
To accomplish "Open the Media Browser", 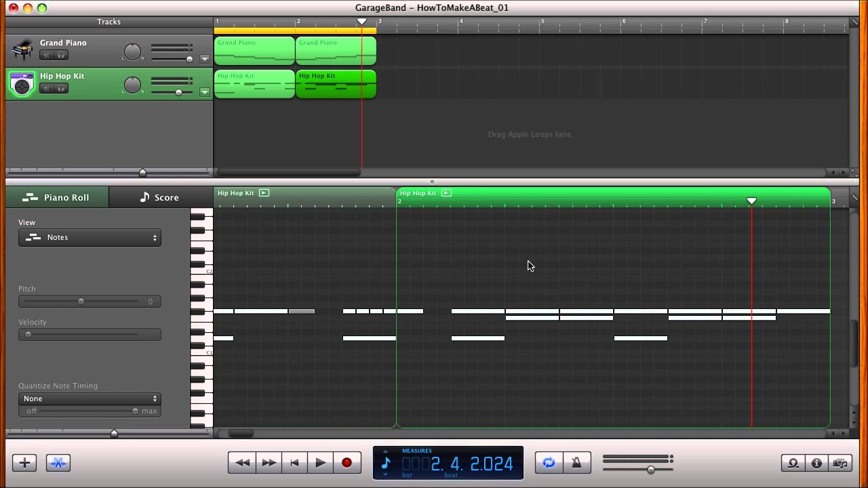I will 840,463.
